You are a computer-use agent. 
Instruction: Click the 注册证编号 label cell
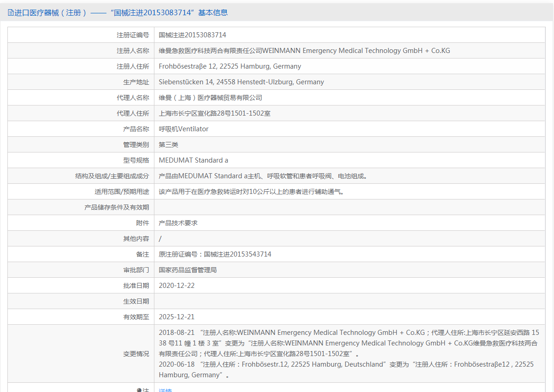[133, 35]
